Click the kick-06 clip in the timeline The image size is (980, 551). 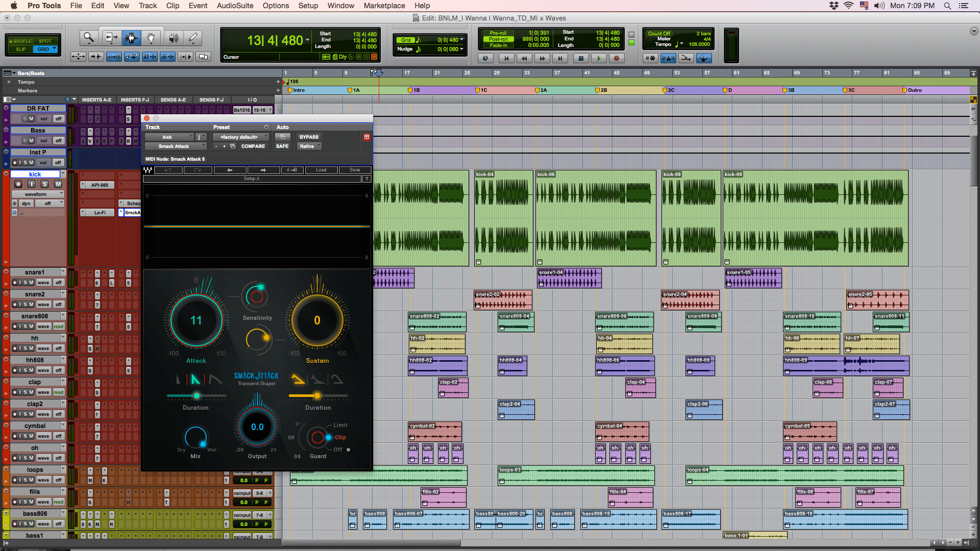[x=596, y=218]
